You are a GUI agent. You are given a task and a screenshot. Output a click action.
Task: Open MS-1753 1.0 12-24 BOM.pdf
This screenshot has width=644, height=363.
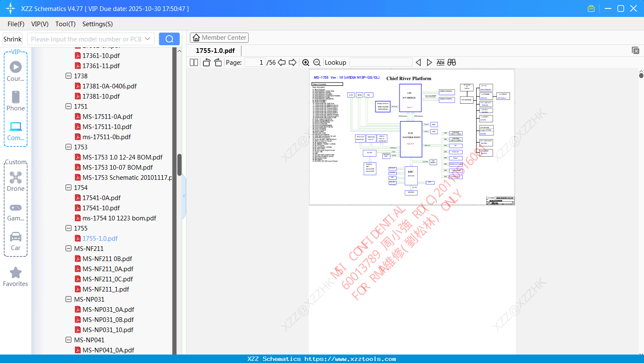pyautogui.click(x=123, y=157)
